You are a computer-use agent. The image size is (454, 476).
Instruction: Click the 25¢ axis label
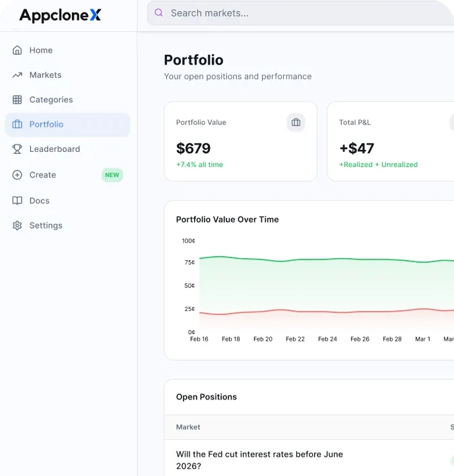point(189,309)
